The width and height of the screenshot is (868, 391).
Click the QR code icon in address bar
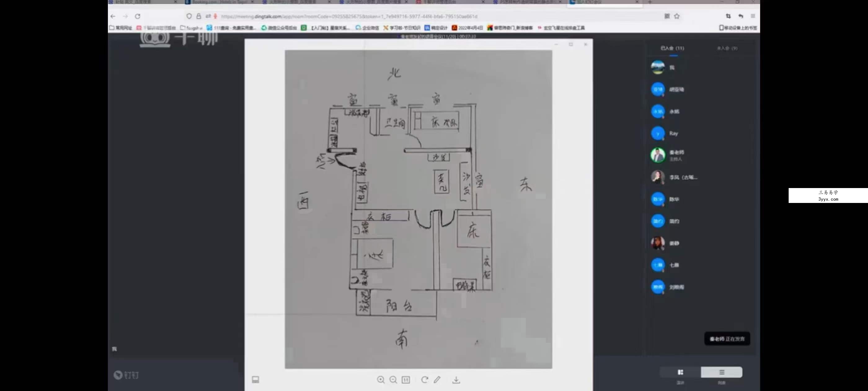(x=667, y=16)
